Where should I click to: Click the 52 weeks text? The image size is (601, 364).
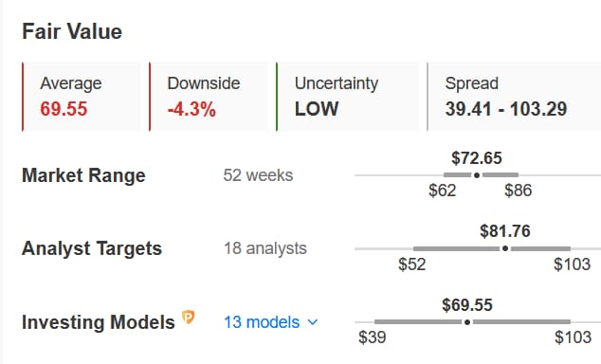point(258,175)
